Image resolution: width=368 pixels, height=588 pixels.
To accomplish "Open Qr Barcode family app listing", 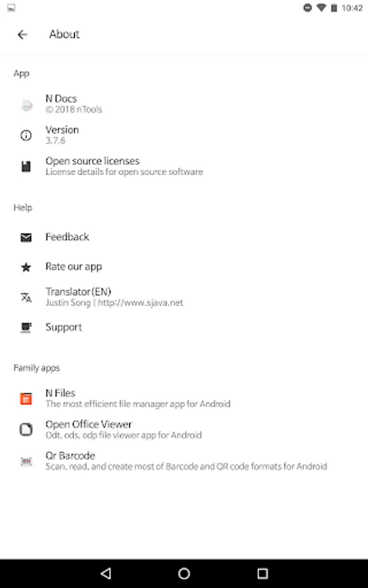I will tap(184, 461).
